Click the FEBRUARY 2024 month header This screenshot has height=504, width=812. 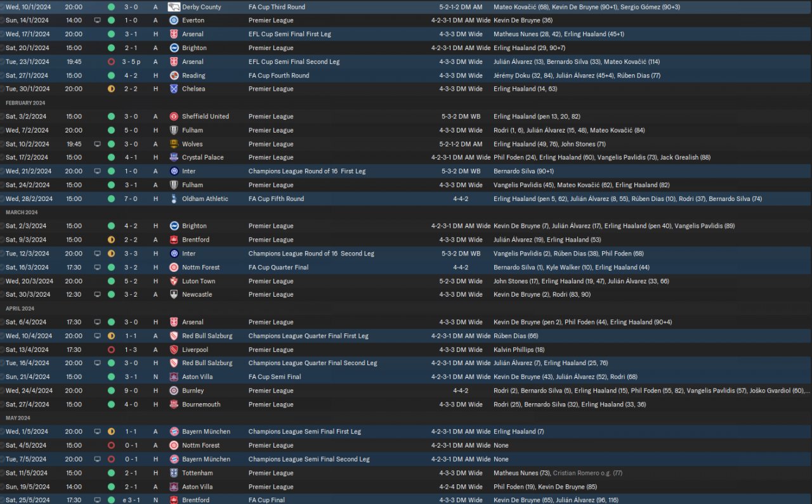[x=25, y=103]
